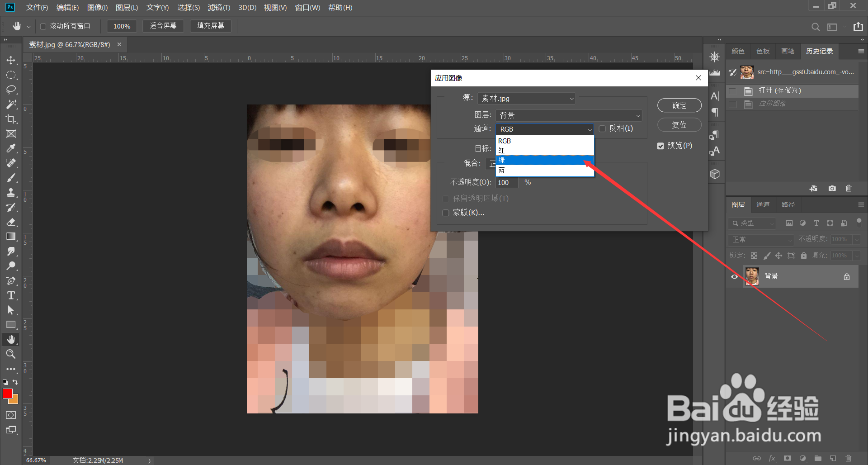This screenshot has width=868, height=465.
Task: Collapse the 通道 dropdown showing RGB
Action: coord(545,129)
